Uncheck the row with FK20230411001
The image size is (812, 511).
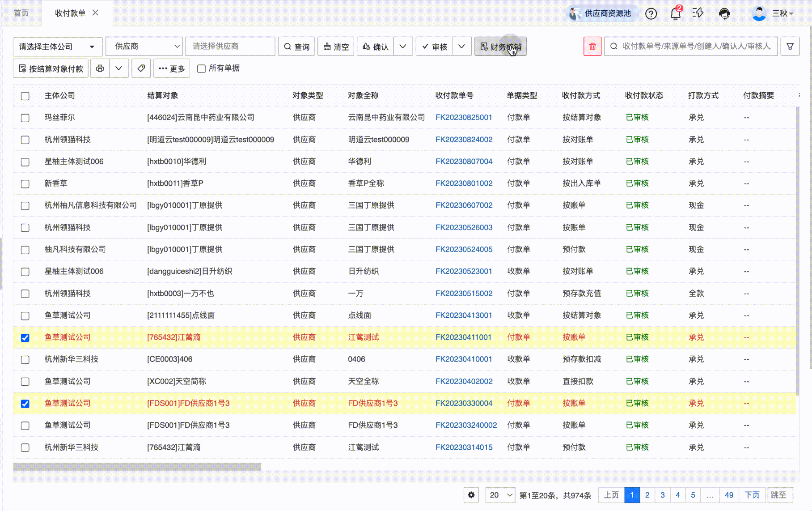pyautogui.click(x=25, y=338)
